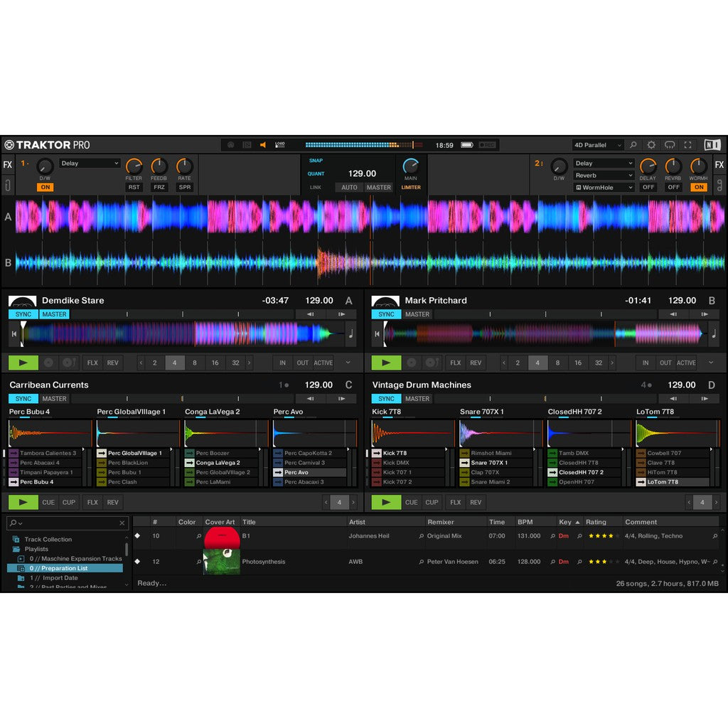Open the Preferences gear icon
728x728 pixels.
(652, 144)
